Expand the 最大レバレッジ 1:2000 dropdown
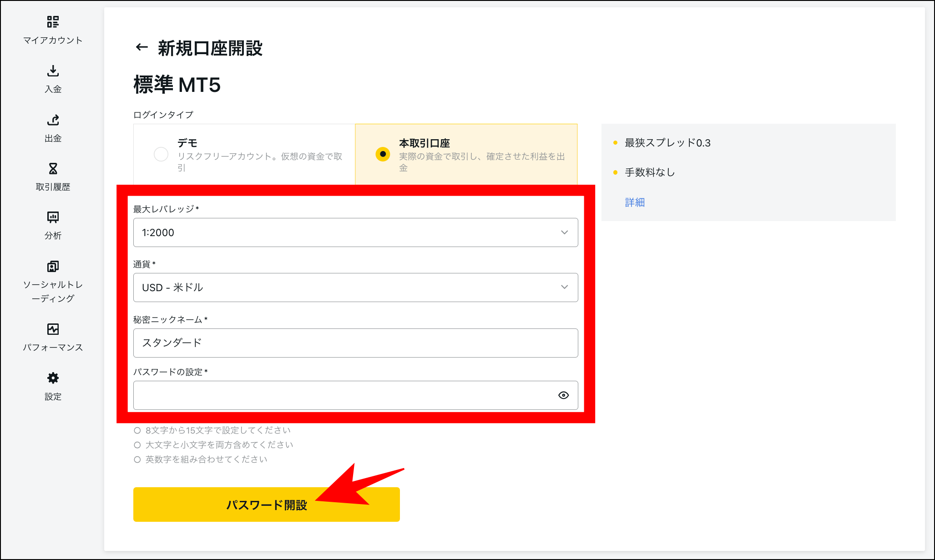 (x=346, y=232)
